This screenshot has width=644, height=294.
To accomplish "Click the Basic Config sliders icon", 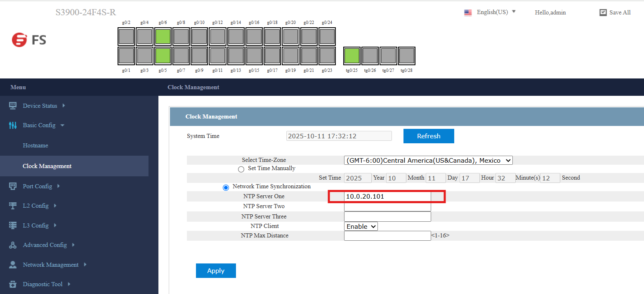I will point(12,125).
